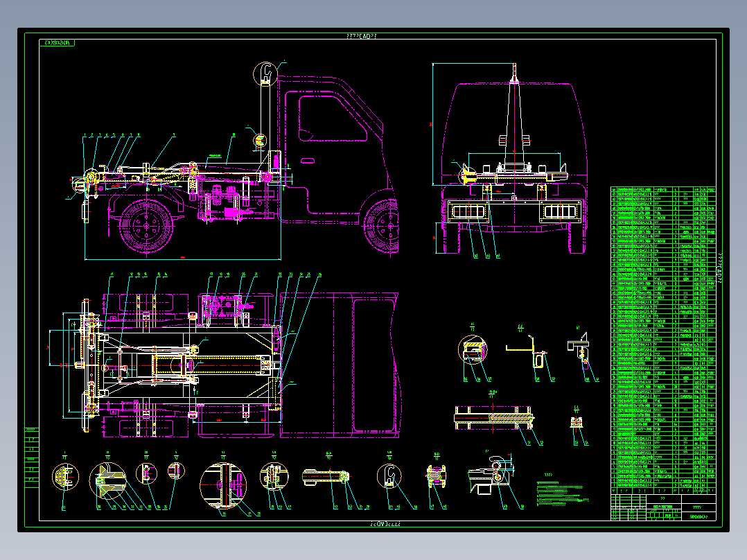The height and width of the screenshot is (560, 747).
Task: Select the hydraulic cylinder in the plan view
Action: [209, 365]
